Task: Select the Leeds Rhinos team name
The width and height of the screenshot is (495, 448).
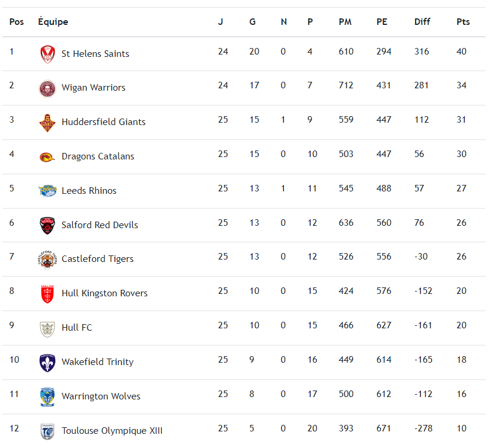Action: click(x=89, y=191)
